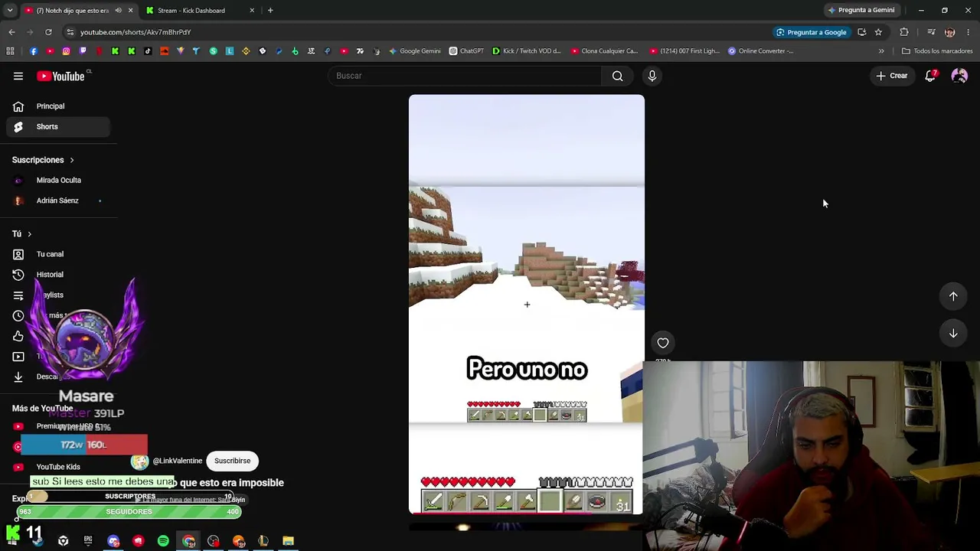980x551 pixels.
Task: Click Preguntar a Google button
Action: click(811, 32)
